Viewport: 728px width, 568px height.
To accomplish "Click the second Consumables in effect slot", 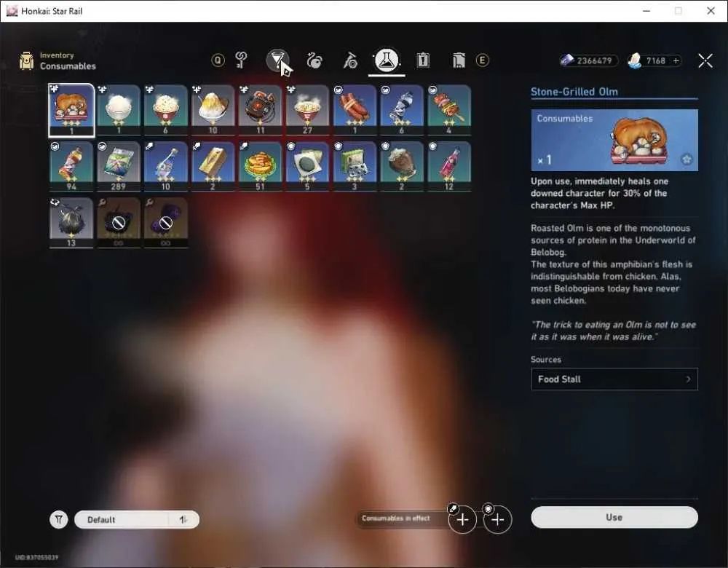I will coord(497,519).
